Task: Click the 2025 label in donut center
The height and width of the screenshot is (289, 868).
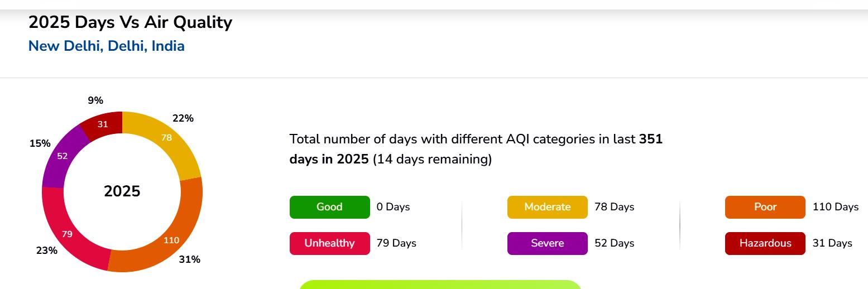Action: click(122, 191)
